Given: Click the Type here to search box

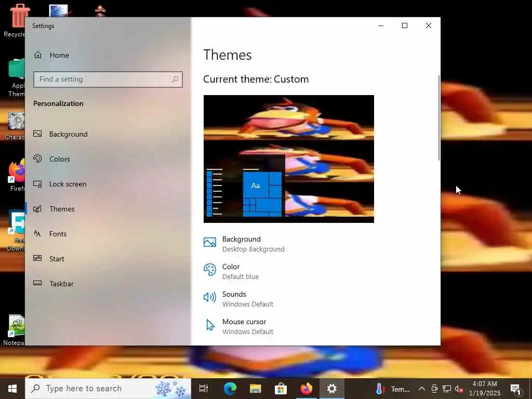Looking at the screenshot, I should (x=108, y=389).
